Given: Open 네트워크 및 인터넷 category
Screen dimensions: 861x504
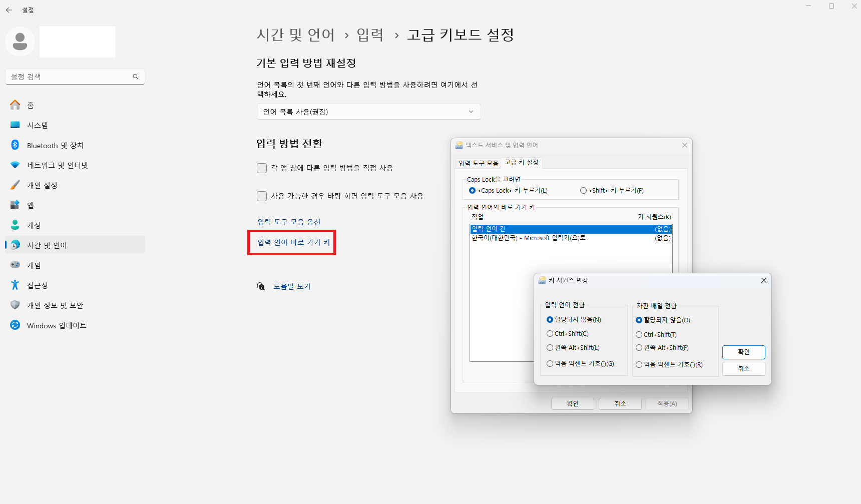Looking at the screenshot, I should click(75, 165).
